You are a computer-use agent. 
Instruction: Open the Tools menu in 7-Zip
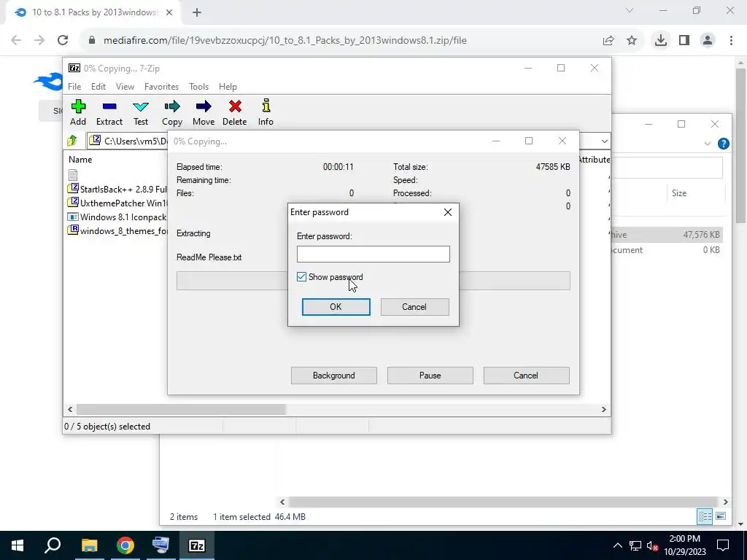pyautogui.click(x=198, y=87)
